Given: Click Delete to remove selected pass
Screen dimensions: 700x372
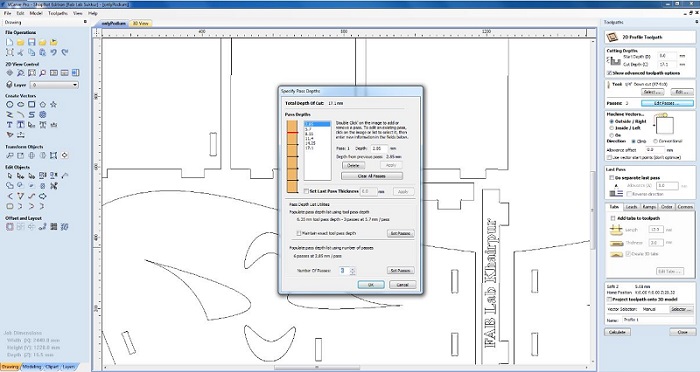Looking at the screenshot, I should tap(353, 165).
